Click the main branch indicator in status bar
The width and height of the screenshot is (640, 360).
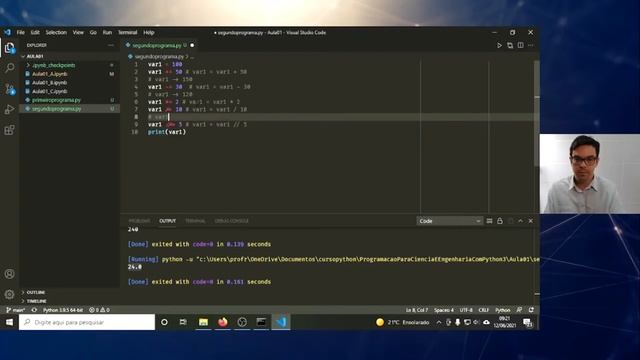tap(16, 310)
